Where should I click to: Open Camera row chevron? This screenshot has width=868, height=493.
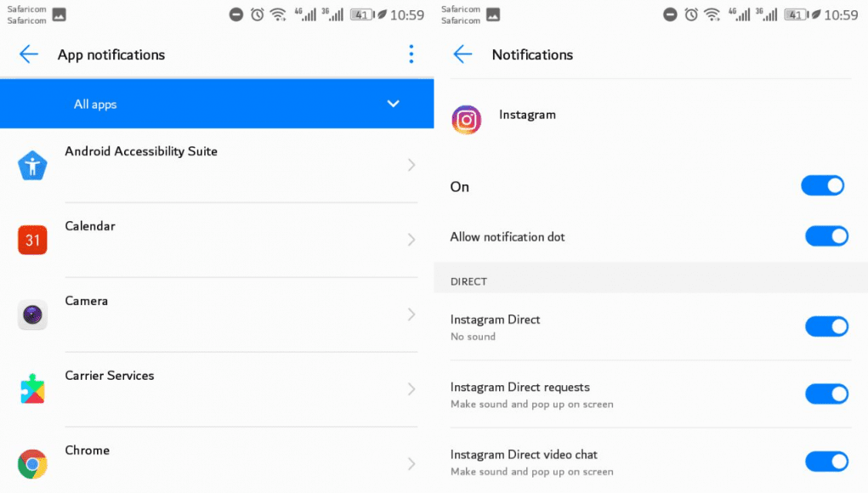coord(411,314)
